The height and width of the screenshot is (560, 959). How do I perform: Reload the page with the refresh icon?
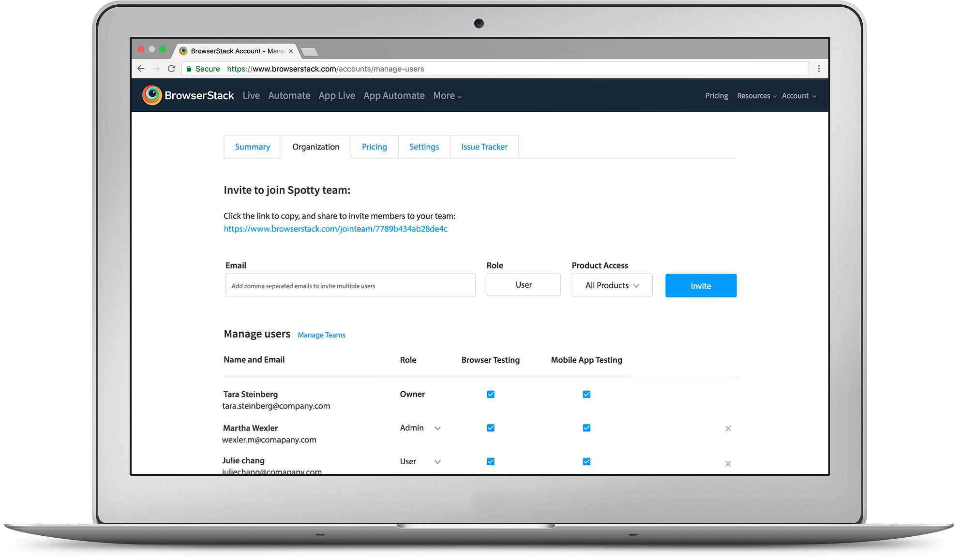click(172, 69)
